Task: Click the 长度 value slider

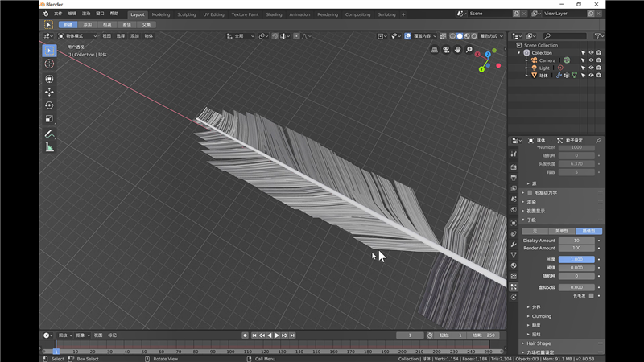Action: tap(576, 259)
